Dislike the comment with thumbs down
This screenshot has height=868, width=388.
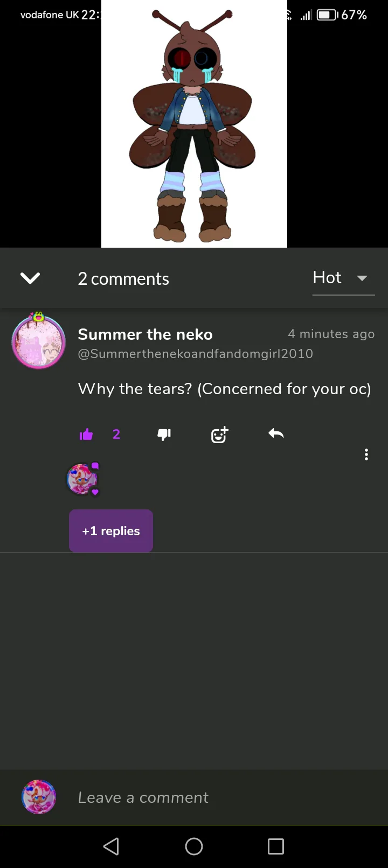pyautogui.click(x=164, y=435)
